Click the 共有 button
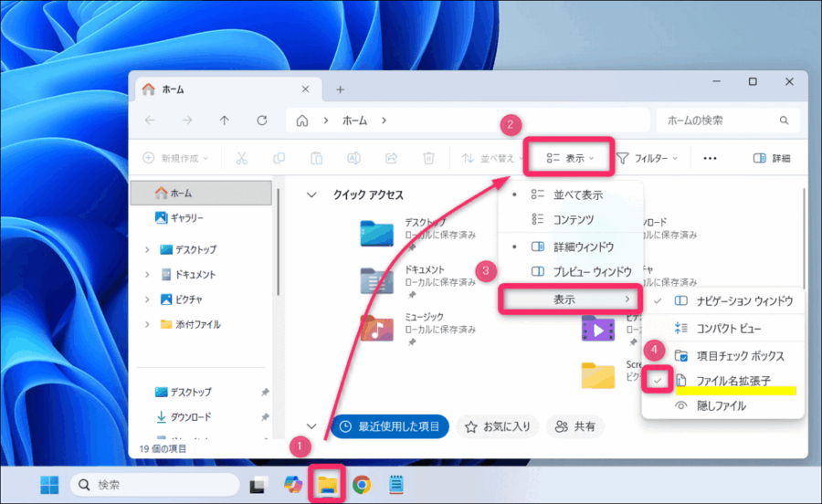Image resolution: width=822 pixels, height=504 pixels. [575, 427]
